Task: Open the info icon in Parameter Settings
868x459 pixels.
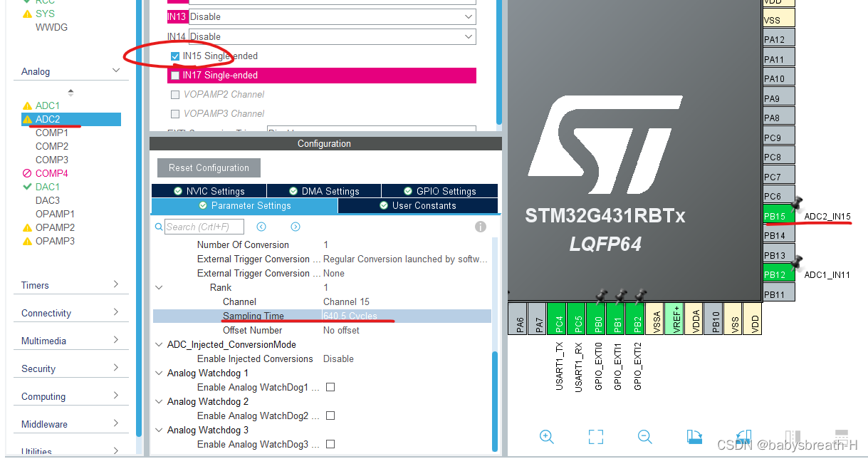Action: pyautogui.click(x=481, y=227)
